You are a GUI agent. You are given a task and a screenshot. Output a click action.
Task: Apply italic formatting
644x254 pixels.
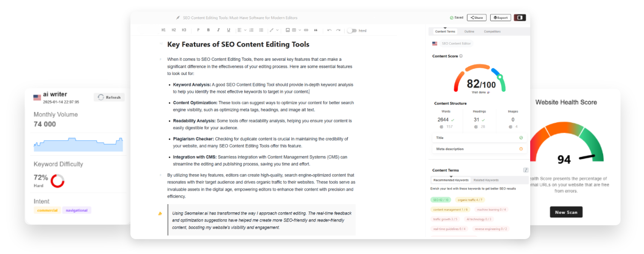[218, 30]
